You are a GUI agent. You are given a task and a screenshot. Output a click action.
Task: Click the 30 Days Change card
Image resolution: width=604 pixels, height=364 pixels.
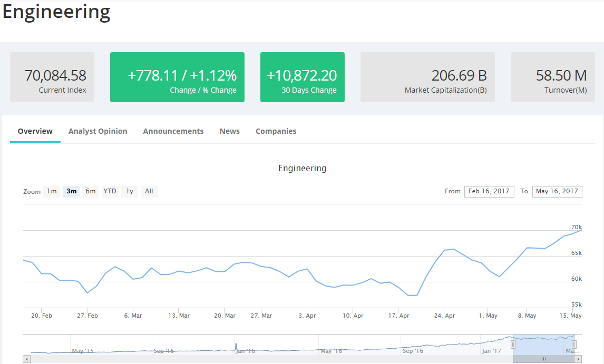coord(302,77)
